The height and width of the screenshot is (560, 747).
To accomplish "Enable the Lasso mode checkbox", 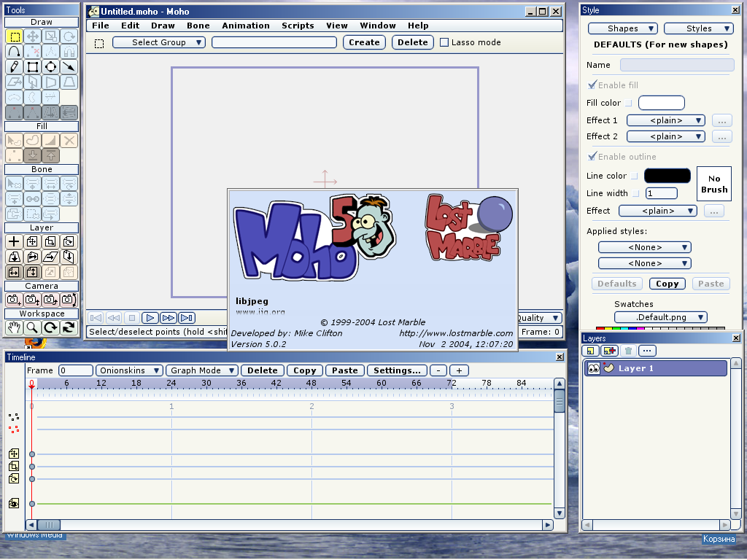I will (444, 42).
